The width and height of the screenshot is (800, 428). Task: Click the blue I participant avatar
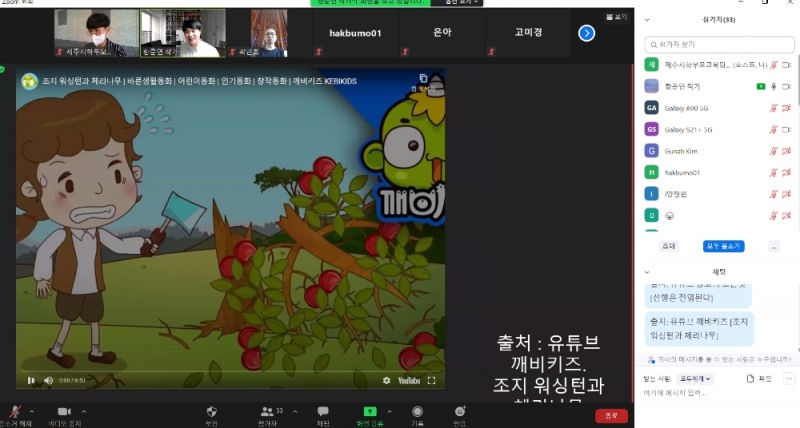(x=652, y=194)
